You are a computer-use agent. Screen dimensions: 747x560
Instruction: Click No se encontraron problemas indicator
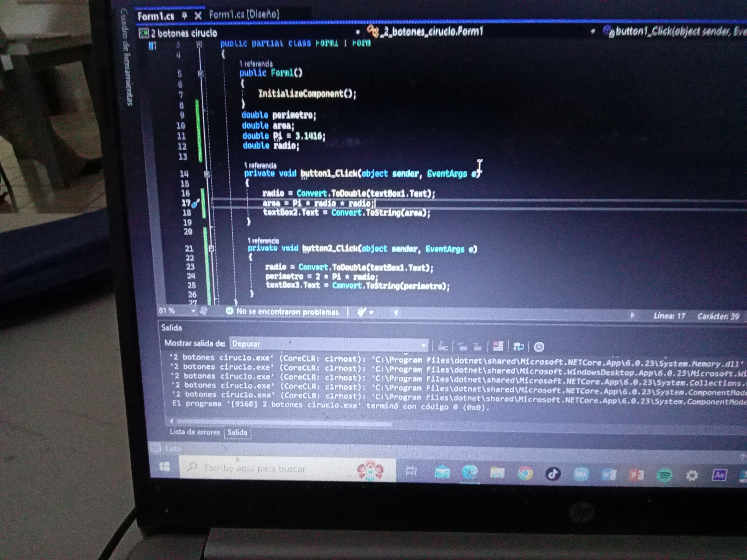pos(283,312)
